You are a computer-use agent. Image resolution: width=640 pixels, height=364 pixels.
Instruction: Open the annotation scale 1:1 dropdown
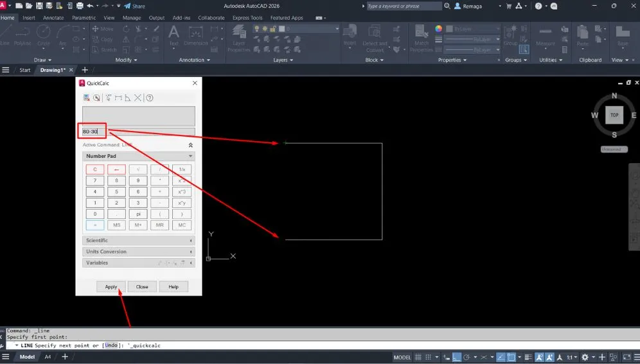pyautogui.click(x=571, y=357)
